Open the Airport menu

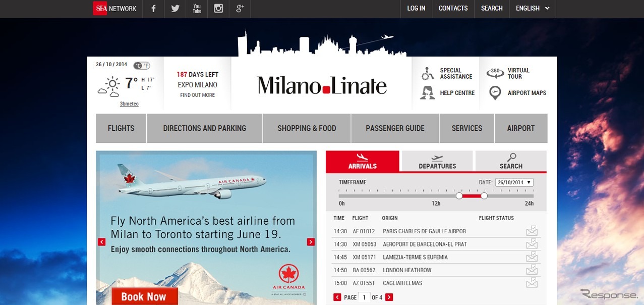click(521, 128)
